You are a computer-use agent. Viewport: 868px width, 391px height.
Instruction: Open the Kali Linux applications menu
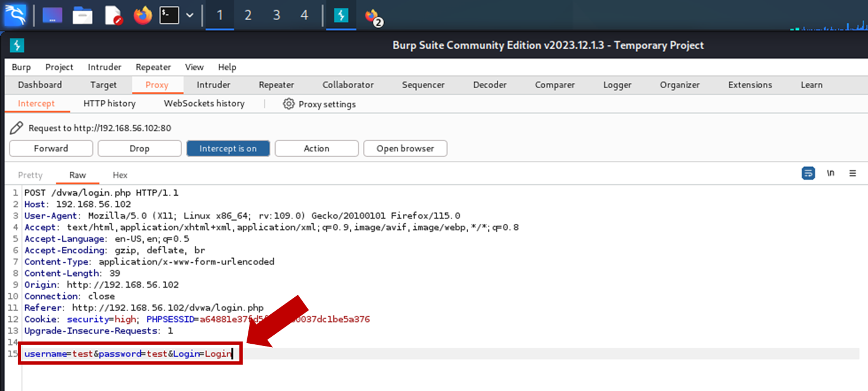[15, 15]
